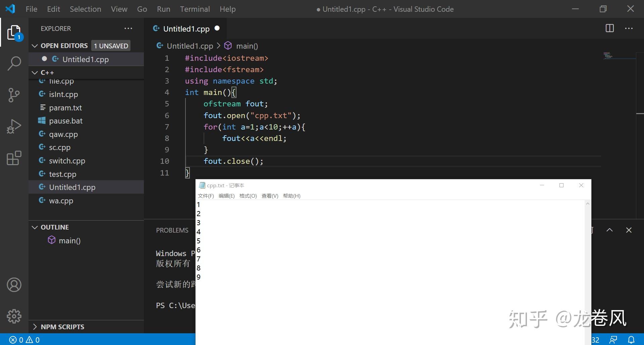The height and width of the screenshot is (345, 644).
Task: Click the Notepad vertical scrollbar
Action: click(x=588, y=272)
